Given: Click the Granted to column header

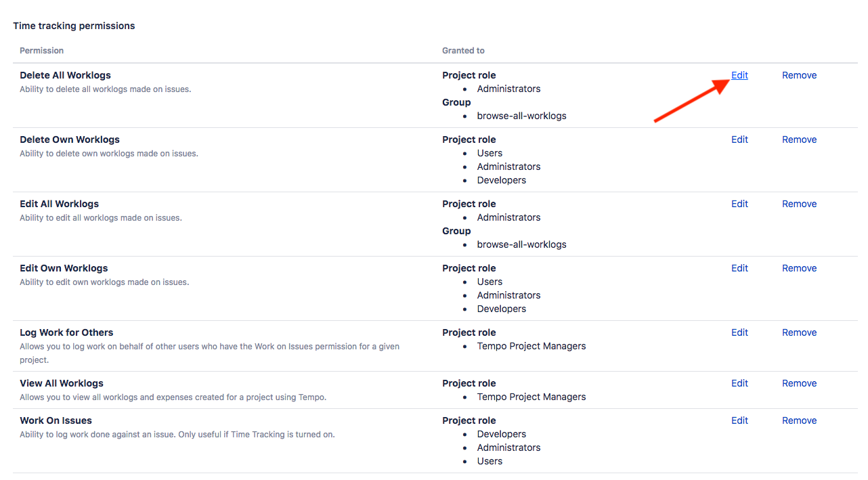Looking at the screenshot, I should pyautogui.click(x=463, y=51).
